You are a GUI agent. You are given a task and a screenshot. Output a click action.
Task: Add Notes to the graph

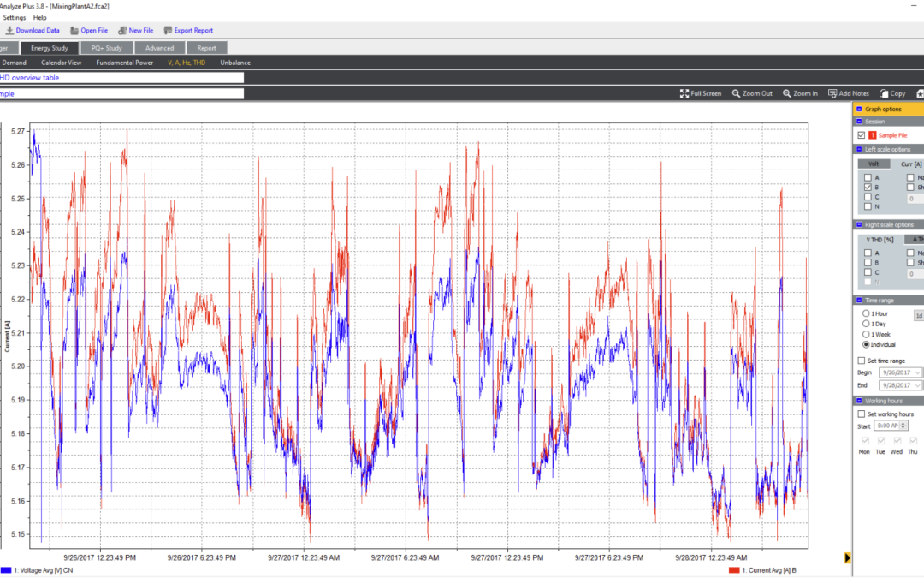point(832,93)
